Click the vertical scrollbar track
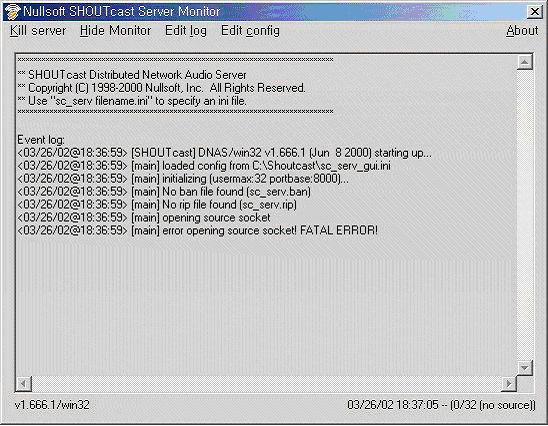Viewport: 548px width, 426px height. pyautogui.click(x=524, y=215)
